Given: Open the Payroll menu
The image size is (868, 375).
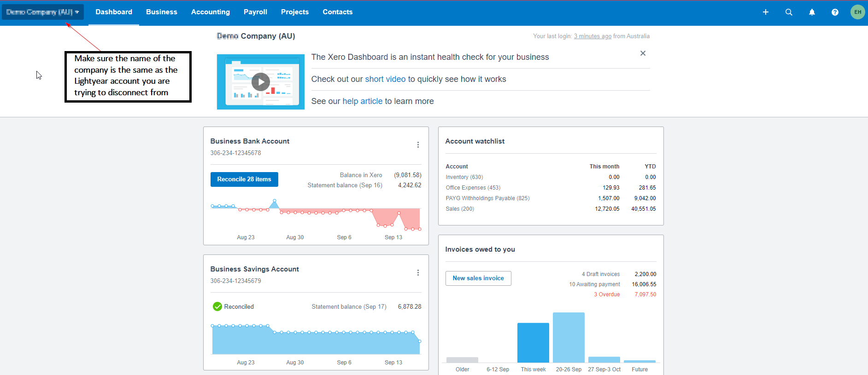Looking at the screenshot, I should [255, 12].
